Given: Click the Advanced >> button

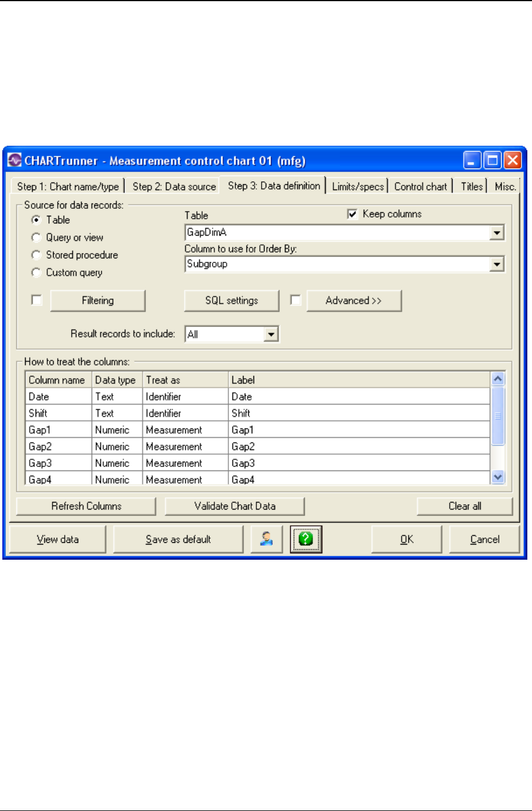Looking at the screenshot, I should (x=354, y=301).
